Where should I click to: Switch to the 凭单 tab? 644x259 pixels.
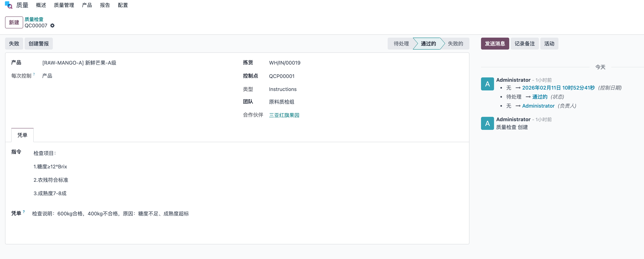point(22,135)
